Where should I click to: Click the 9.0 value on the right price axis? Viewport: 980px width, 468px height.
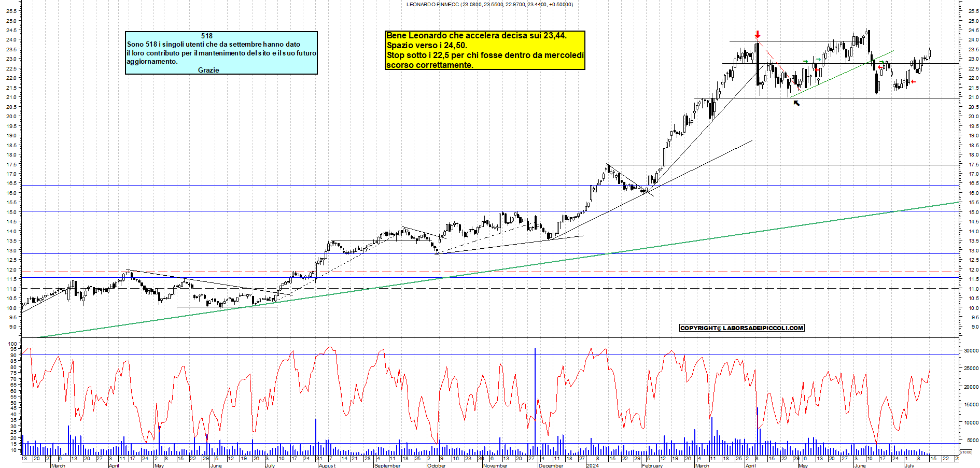(x=974, y=327)
